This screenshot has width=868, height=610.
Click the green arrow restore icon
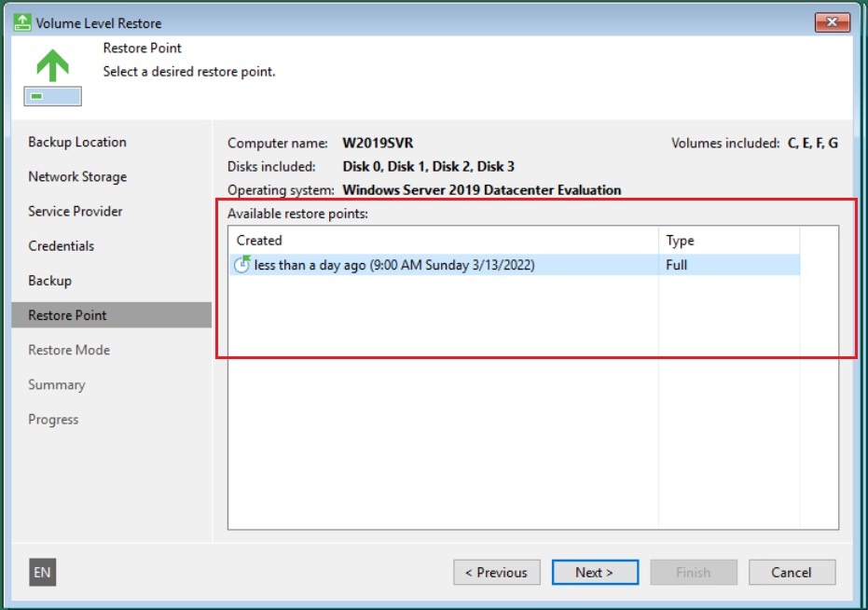click(52, 66)
